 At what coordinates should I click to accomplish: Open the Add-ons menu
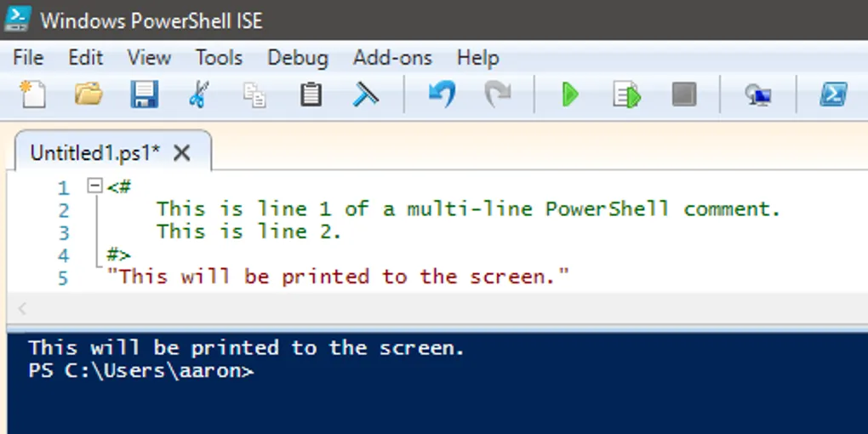pyautogui.click(x=392, y=58)
